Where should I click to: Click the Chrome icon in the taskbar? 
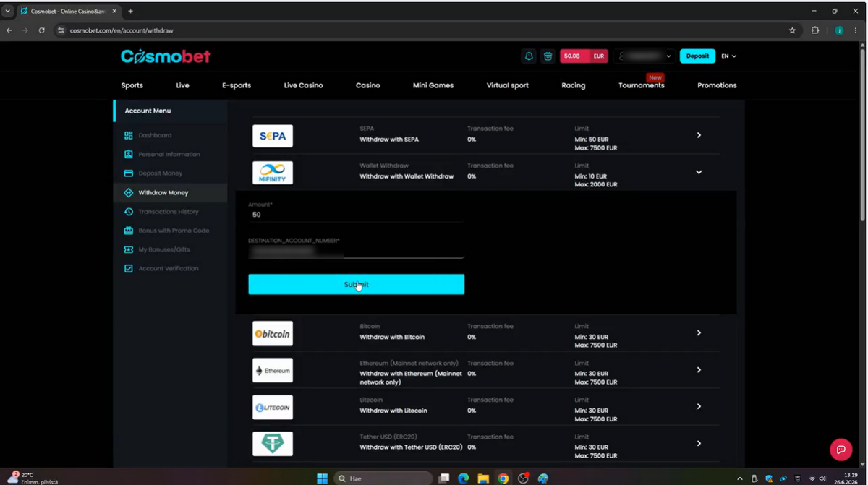(x=503, y=478)
